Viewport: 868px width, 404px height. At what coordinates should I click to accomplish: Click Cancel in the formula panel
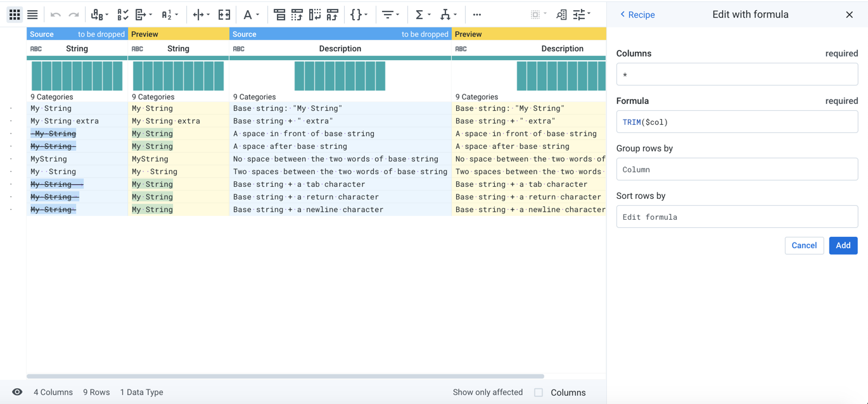tap(804, 245)
